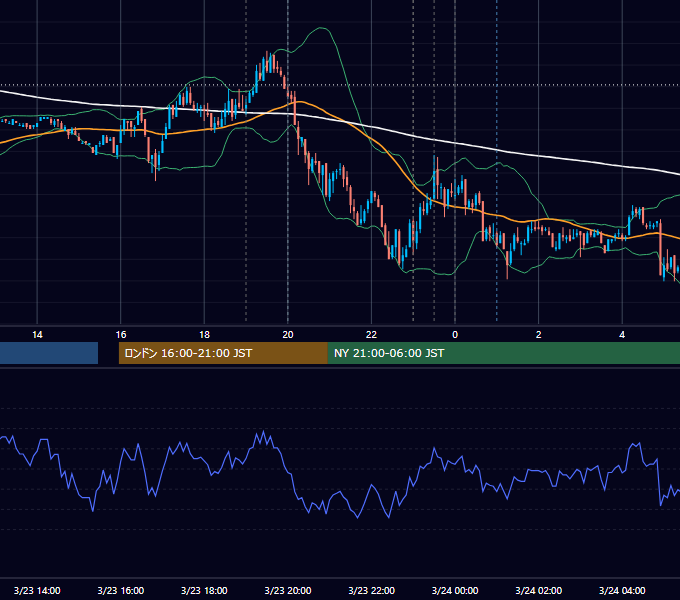Click the NY 21:00-06:00 JST session bar
Viewport: 680px width, 600px height.
pos(503,353)
